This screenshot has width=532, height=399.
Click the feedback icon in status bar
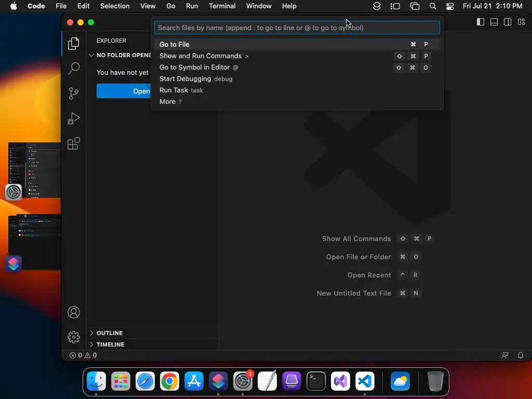[505, 355]
